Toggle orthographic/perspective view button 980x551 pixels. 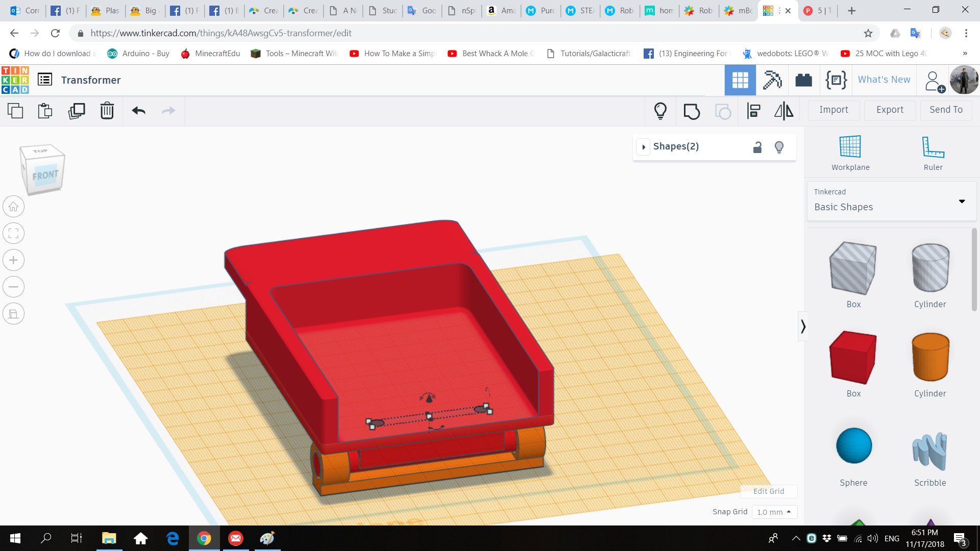(14, 314)
